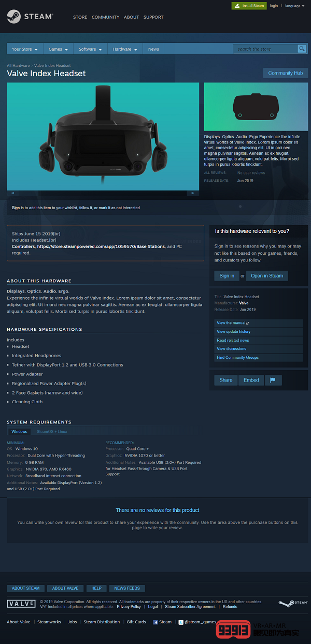Open the language dropdown

[294, 6]
